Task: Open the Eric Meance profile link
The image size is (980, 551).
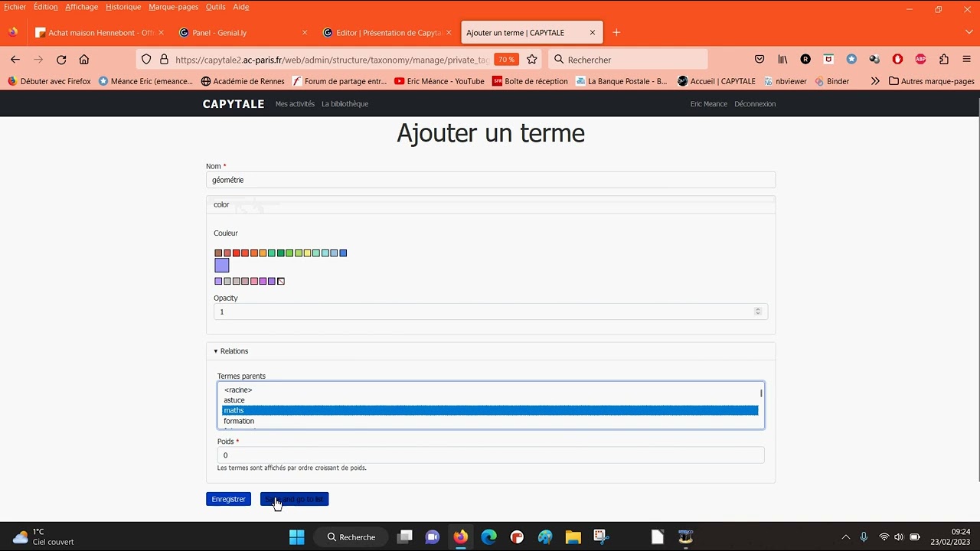Action: click(x=709, y=104)
